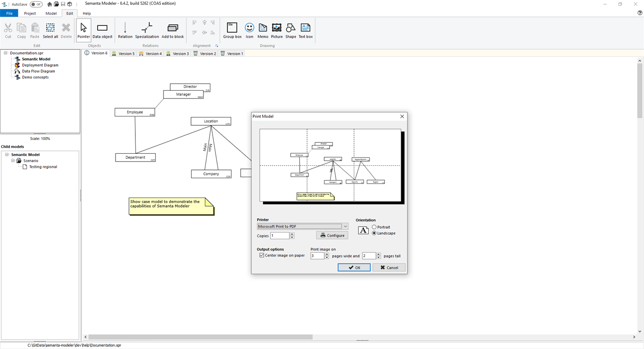644x349 pixels.
Task: Activate the Relation tool
Action: (125, 29)
